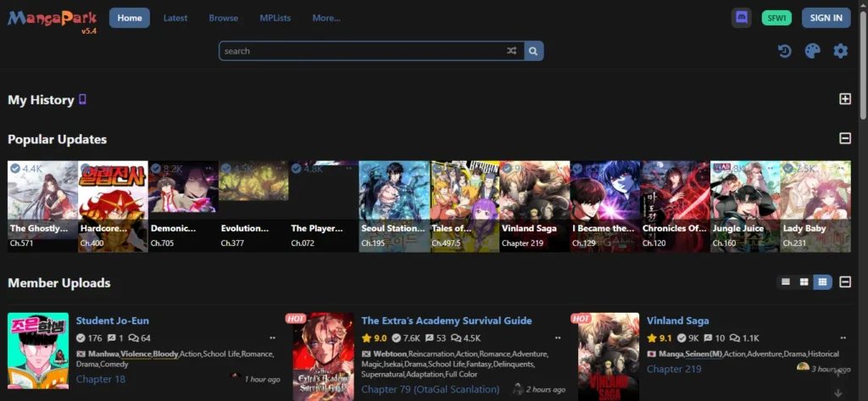Viewport: 868px width, 401px height.
Task: Switch Member Uploads to two-column grid view
Action: point(803,282)
